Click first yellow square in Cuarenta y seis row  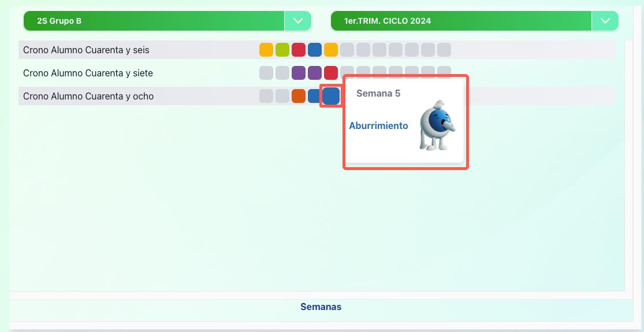(x=266, y=50)
